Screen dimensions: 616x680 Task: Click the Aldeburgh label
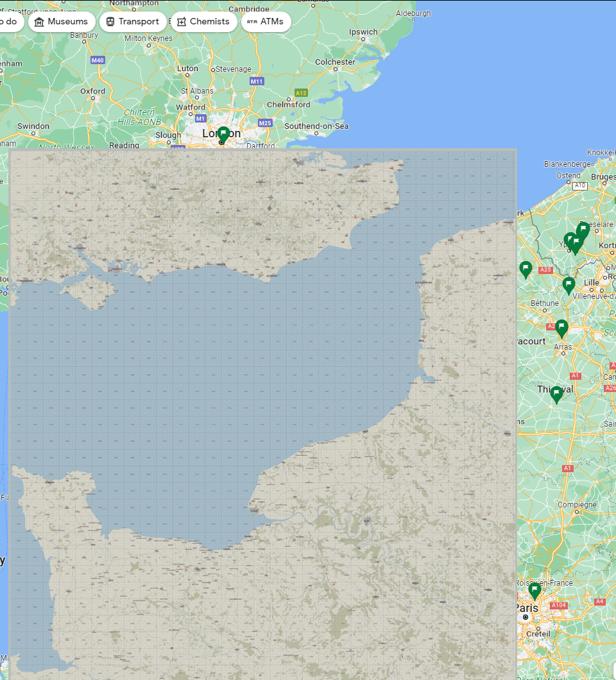click(x=413, y=13)
